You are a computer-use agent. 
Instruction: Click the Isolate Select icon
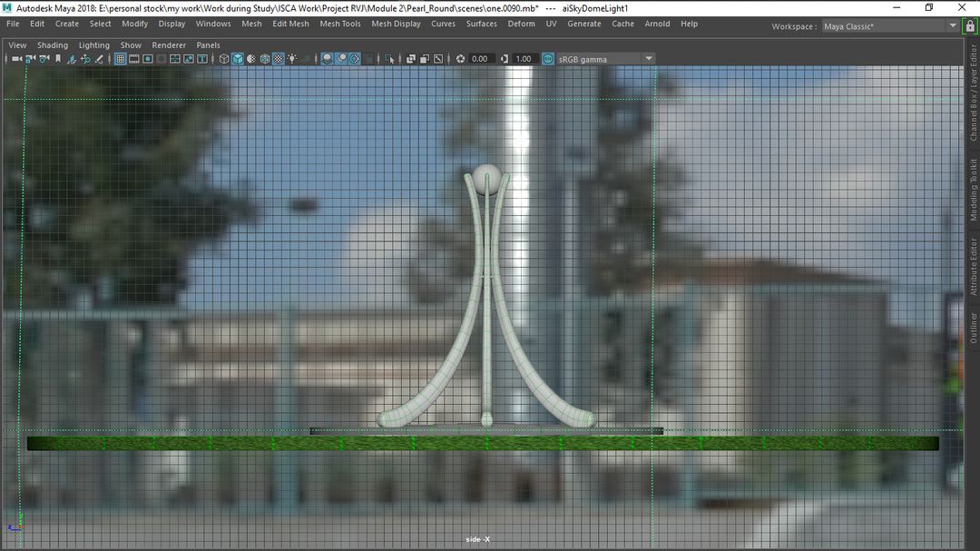[x=390, y=59]
